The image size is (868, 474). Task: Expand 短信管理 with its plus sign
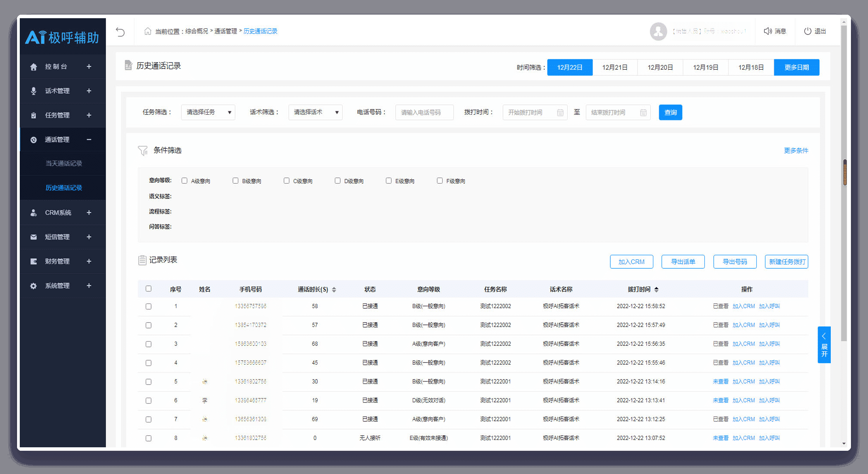click(x=89, y=237)
